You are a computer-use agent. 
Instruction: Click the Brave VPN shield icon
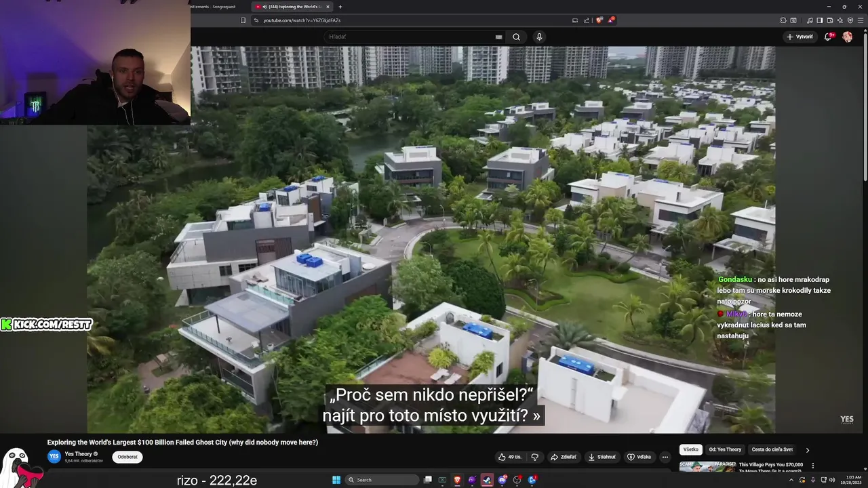point(850,20)
